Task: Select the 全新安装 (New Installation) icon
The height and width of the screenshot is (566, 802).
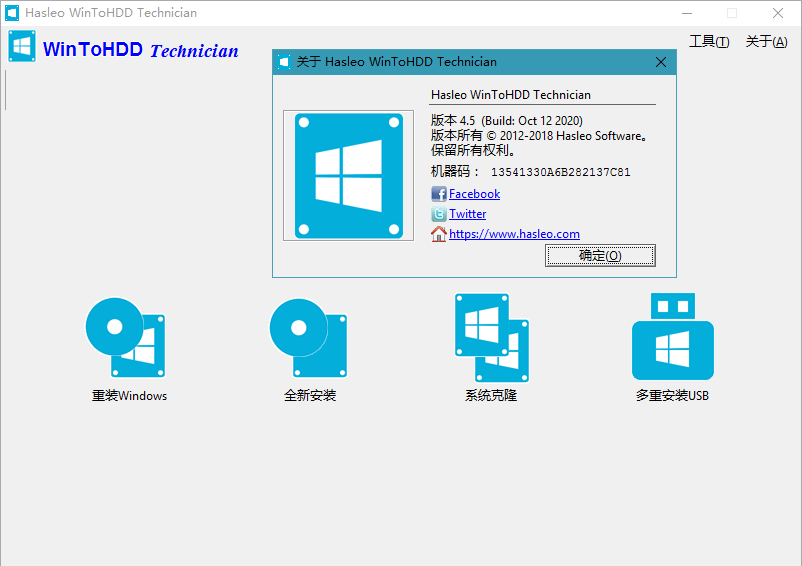Action: pos(308,337)
